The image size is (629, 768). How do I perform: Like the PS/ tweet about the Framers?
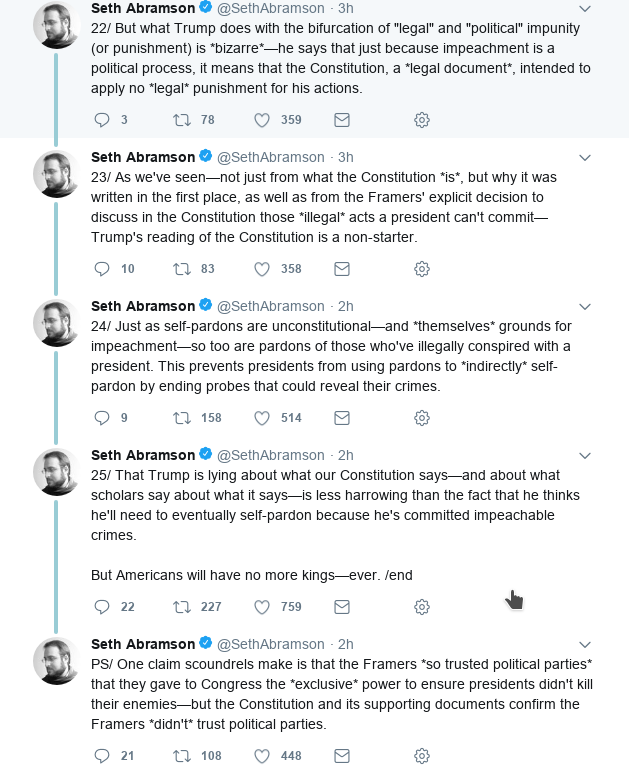click(x=263, y=756)
